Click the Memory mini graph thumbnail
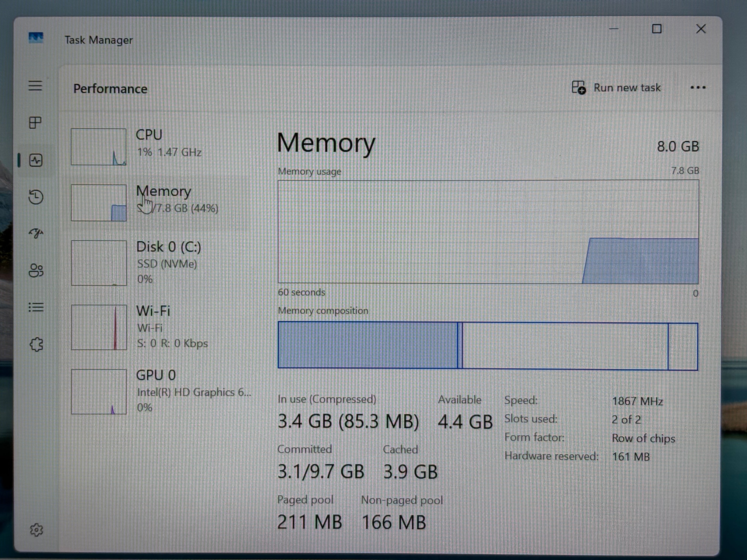 [99, 203]
